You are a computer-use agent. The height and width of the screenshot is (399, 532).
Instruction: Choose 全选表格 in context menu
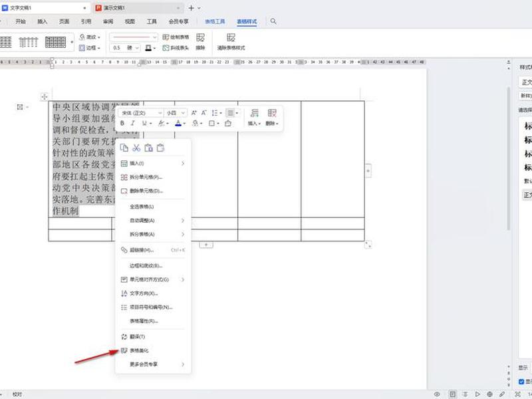(x=154, y=207)
